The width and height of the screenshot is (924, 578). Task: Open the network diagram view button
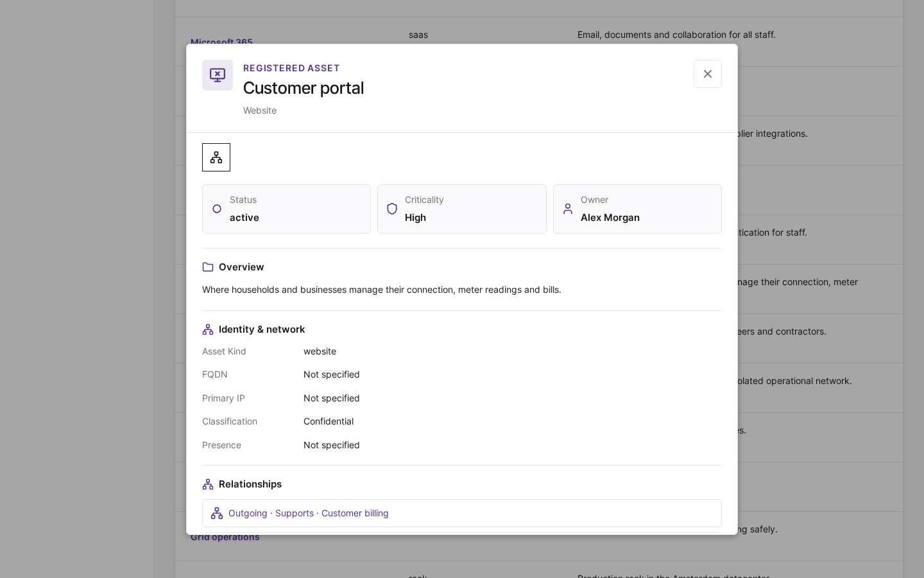216,157
